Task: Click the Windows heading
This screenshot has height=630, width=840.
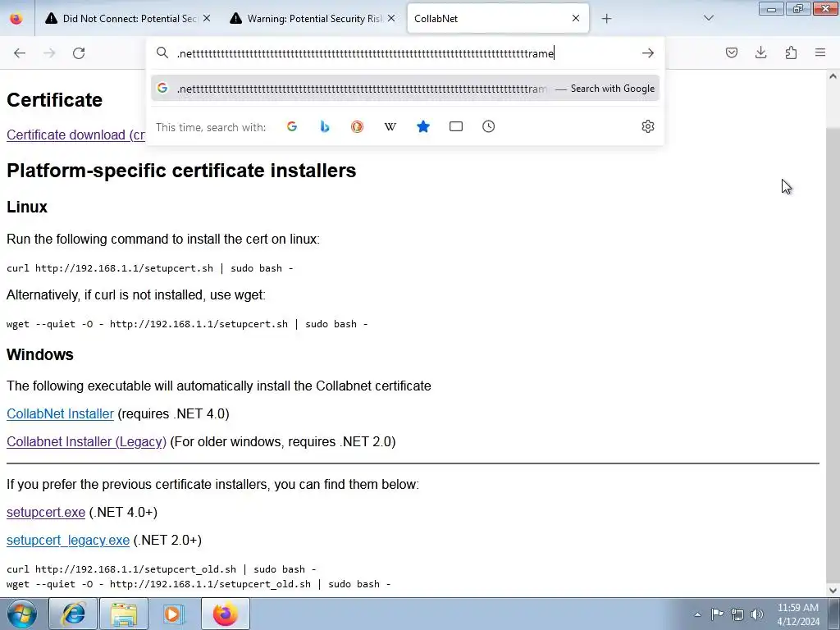Action: pos(39,354)
